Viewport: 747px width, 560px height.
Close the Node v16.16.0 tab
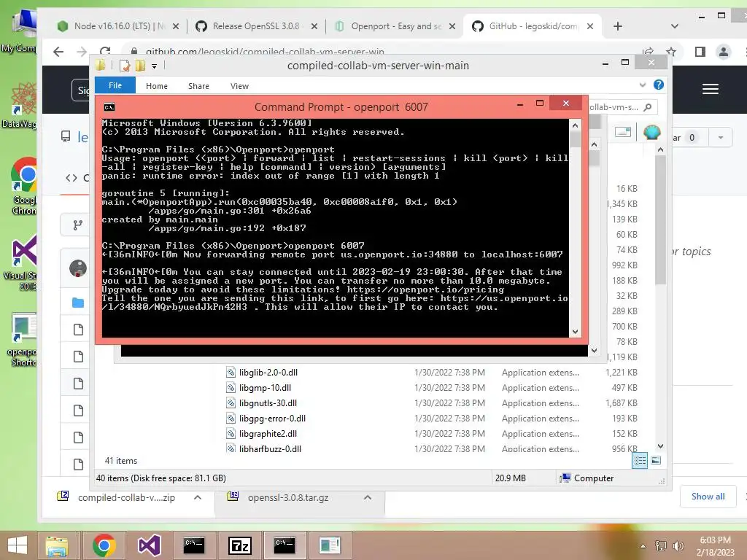[176, 26]
